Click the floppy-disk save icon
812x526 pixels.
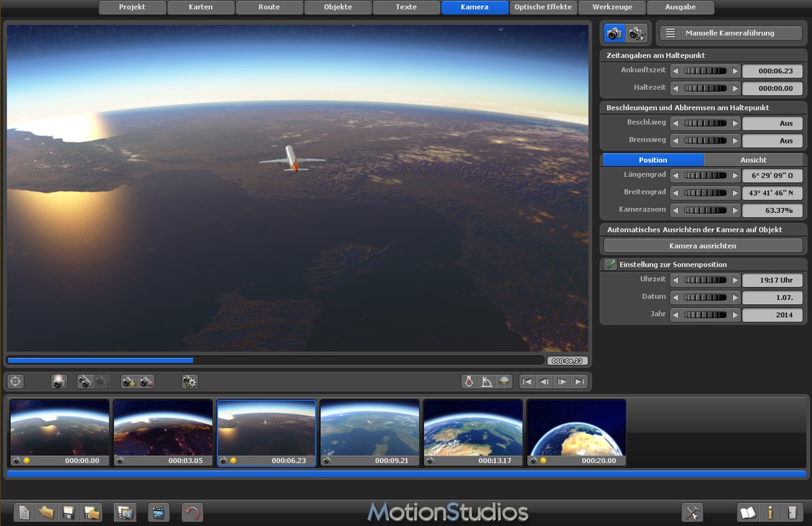[x=68, y=513]
